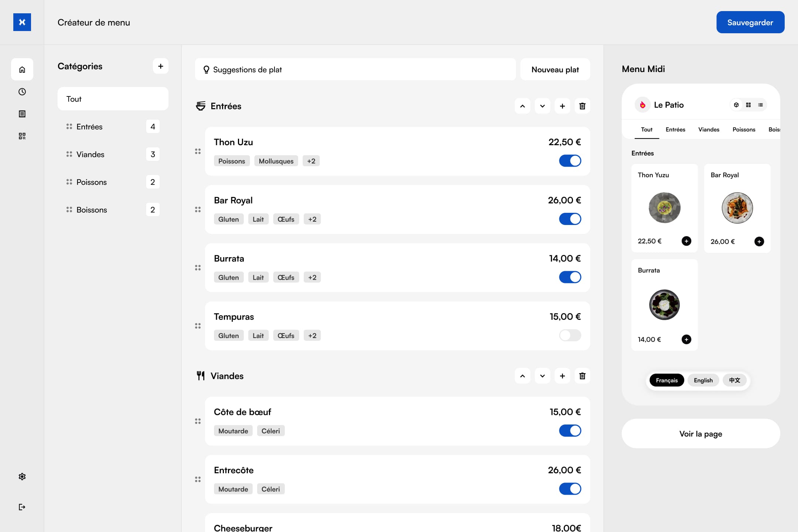The image size is (798, 532).
Task: Click the Suggestions de plat field
Action: [355, 69]
